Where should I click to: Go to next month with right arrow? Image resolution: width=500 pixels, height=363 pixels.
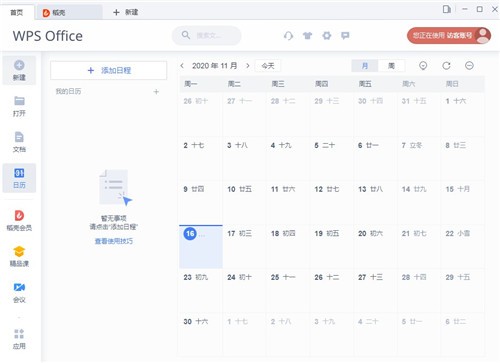coord(248,66)
